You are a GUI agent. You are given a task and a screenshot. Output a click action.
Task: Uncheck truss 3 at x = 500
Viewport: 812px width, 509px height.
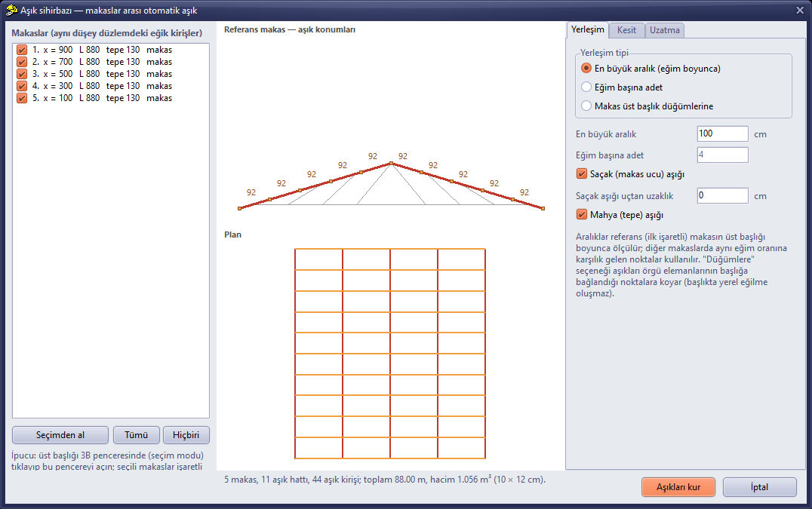point(22,74)
